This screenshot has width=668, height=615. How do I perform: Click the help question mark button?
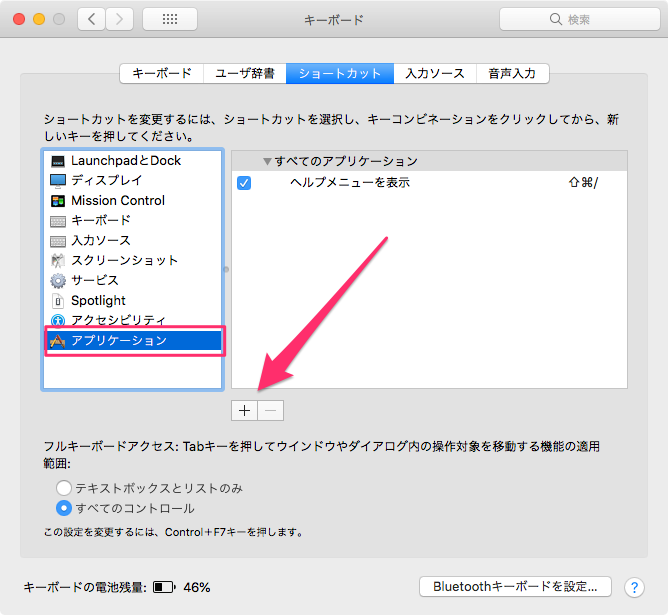tap(634, 587)
